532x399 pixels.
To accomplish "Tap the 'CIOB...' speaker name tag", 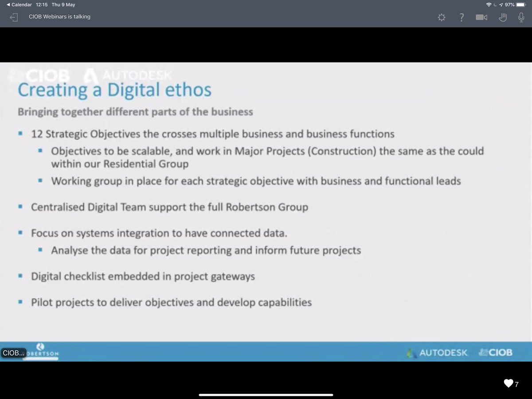I will pyautogui.click(x=14, y=353).
